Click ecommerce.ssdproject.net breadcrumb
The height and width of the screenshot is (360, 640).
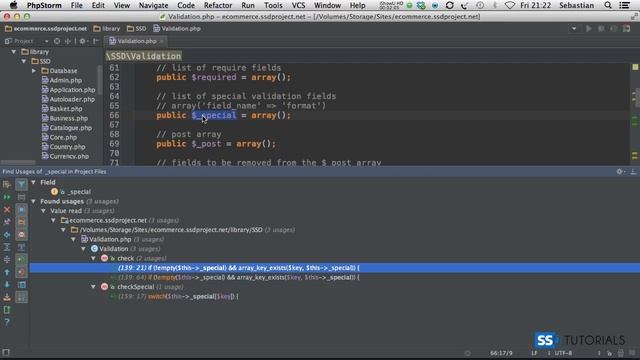(x=46, y=29)
